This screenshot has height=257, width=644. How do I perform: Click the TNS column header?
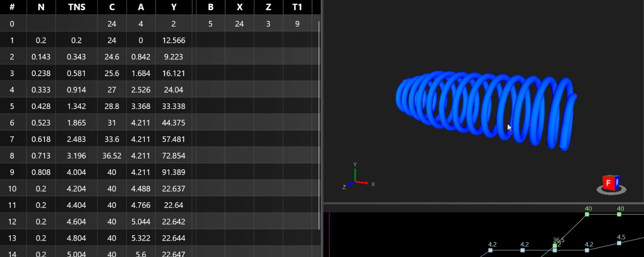coord(76,7)
